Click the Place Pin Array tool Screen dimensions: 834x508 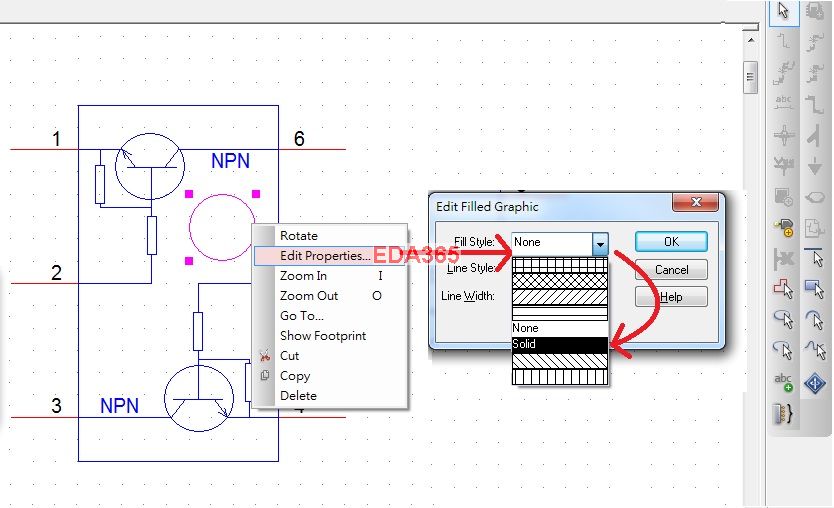pyautogui.click(x=784, y=413)
